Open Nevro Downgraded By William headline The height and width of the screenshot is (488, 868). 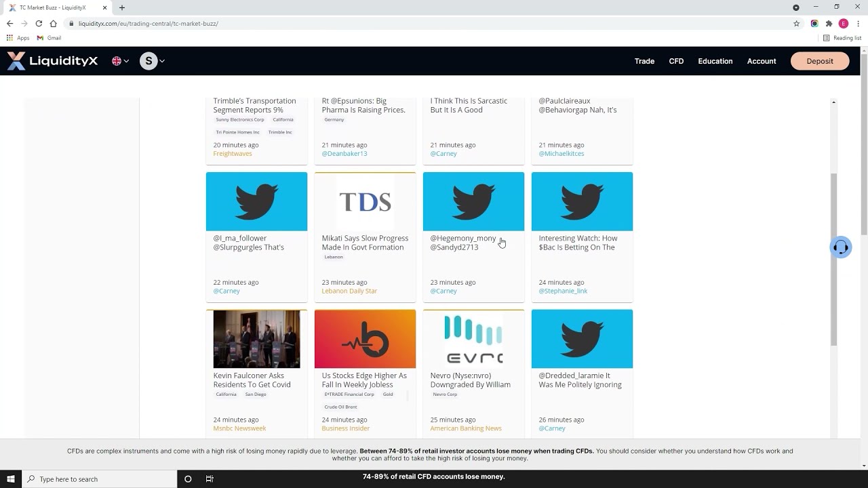(470, 380)
